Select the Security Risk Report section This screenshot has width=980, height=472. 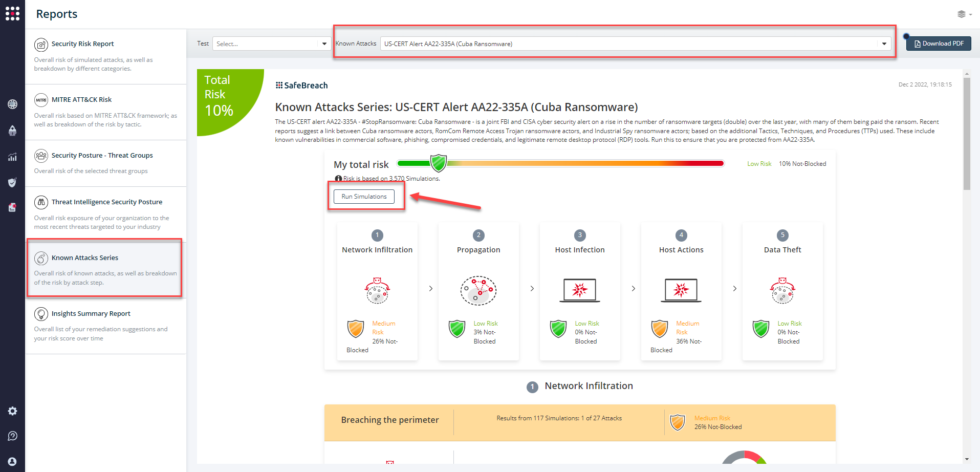tap(82, 44)
